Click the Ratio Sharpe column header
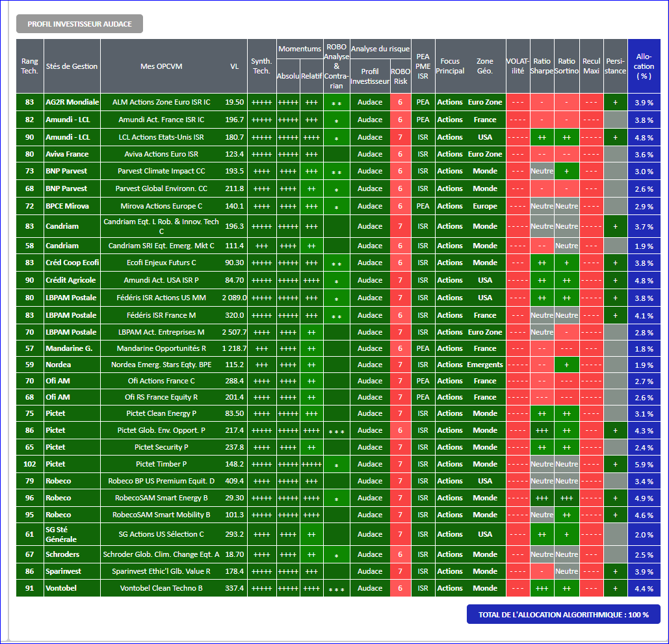Viewport: 669px width, 644px height. tap(542, 66)
